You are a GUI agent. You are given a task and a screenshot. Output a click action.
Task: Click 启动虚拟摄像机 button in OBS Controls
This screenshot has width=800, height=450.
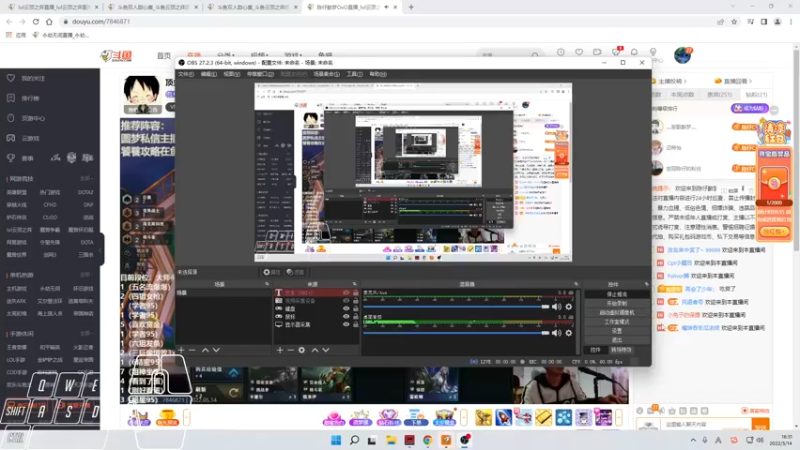(617, 313)
